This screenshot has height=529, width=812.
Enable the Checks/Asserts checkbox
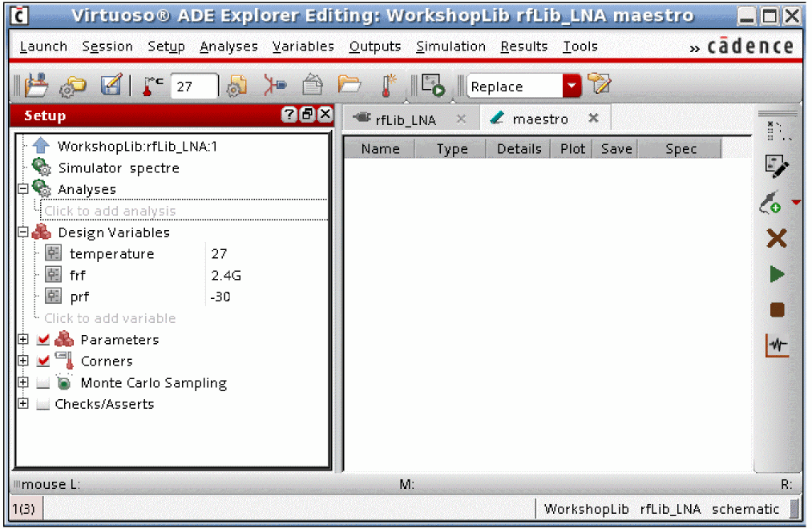pos(43,404)
